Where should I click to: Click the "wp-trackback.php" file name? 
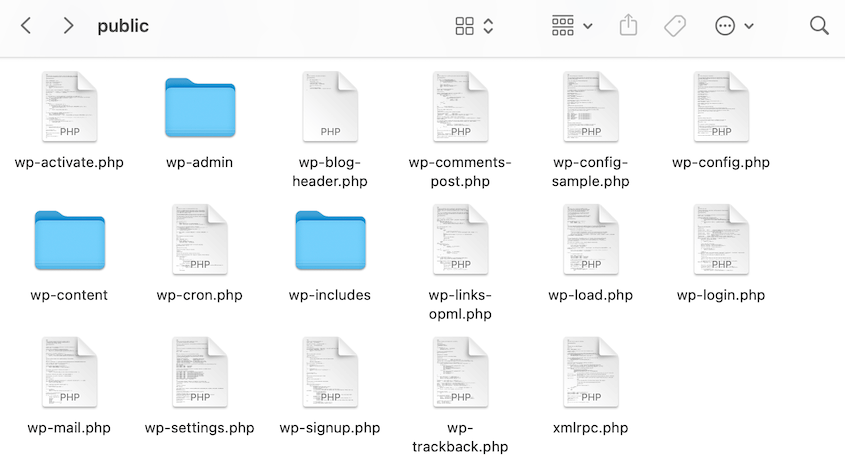pos(460,437)
